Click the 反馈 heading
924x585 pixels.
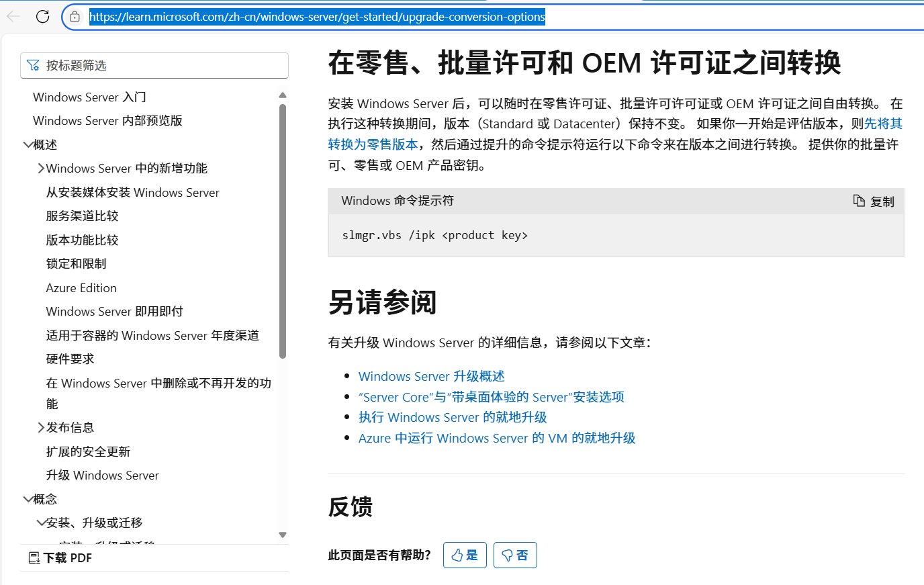[x=350, y=506]
